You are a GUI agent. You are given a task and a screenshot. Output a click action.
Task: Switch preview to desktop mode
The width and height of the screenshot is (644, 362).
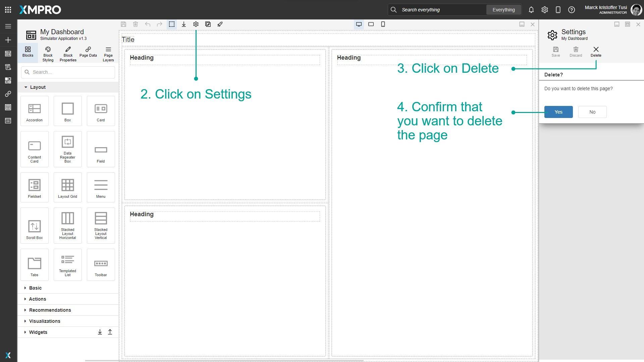click(x=359, y=24)
